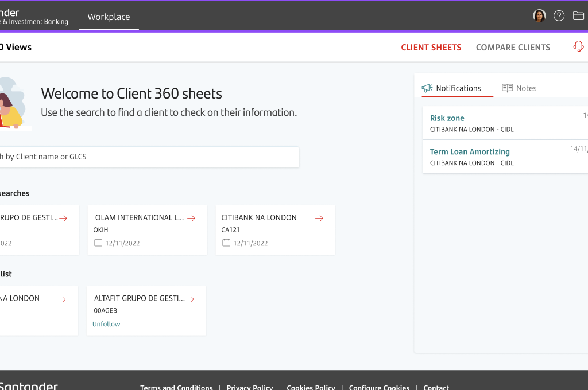Open the help question mark icon

tap(559, 15)
